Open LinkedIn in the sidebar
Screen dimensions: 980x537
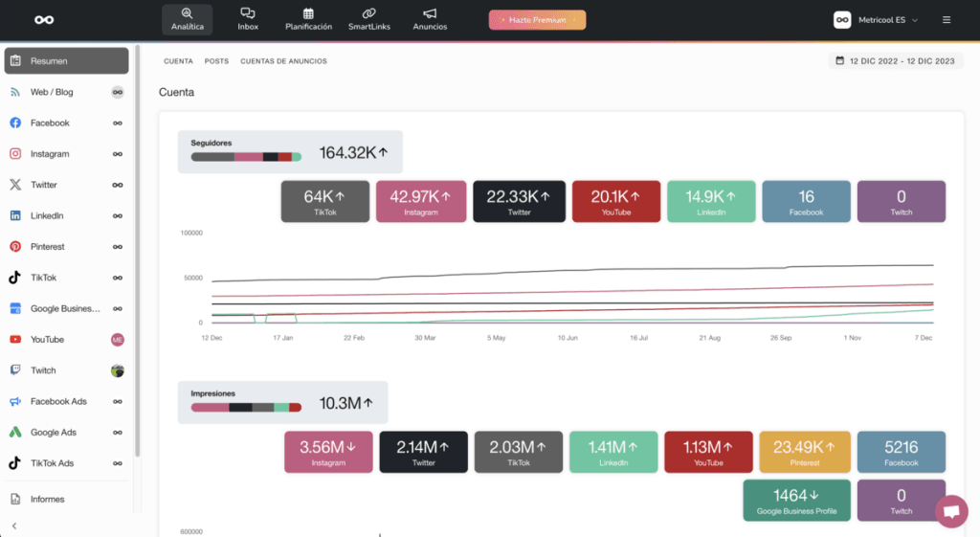[x=66, y=215]
